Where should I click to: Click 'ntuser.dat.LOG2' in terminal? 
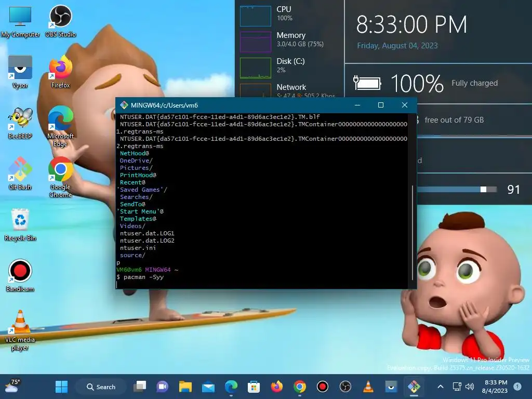click(147, 241)
